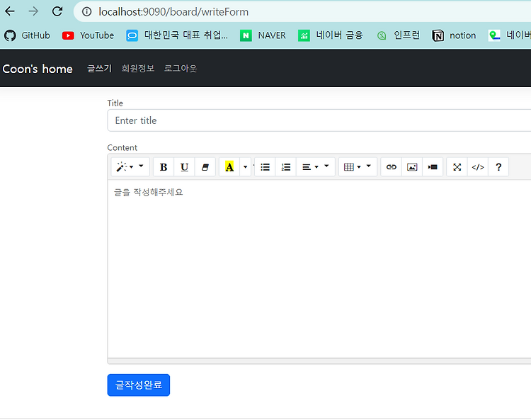
Task: Switch to code view
Action: (x=477, y=166)
